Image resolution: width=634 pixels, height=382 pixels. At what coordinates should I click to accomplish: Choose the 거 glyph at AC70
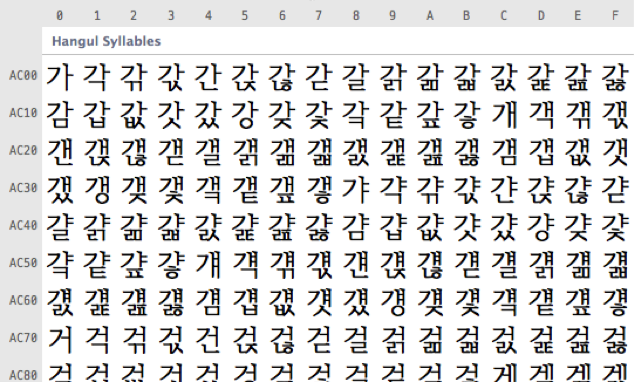(x=60, y=340)
